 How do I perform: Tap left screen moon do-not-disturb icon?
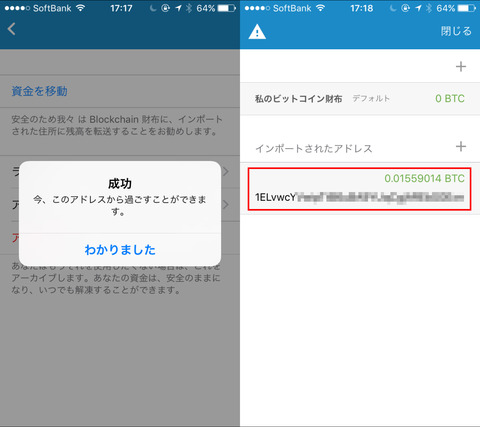pyautogui.click(x=153, y=8)
